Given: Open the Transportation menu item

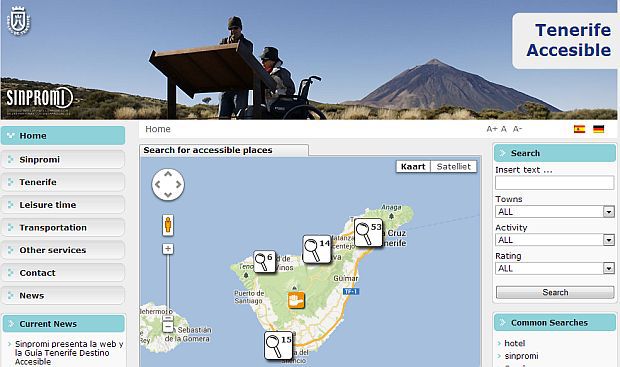Looking at the screenshot, I should [63, 227].
